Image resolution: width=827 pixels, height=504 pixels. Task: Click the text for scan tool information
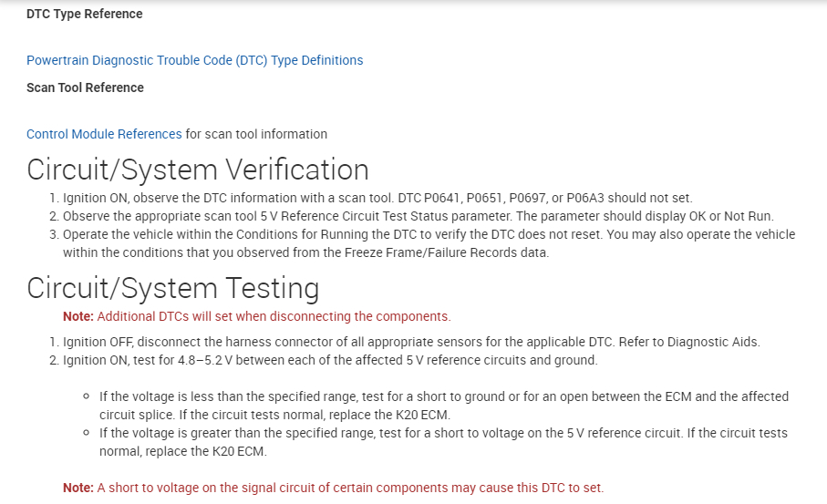pyautogui.click(x=256, y=134)
